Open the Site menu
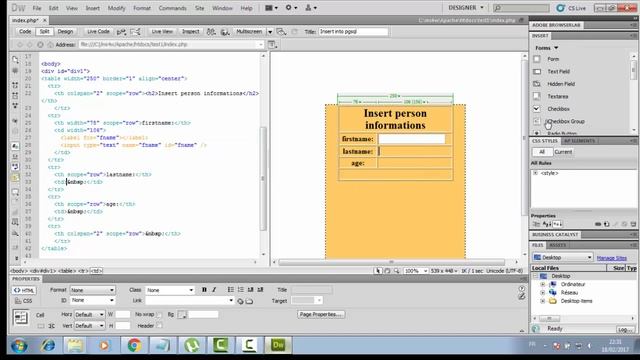This screenshot has height=360, width=640. (200, 8)
